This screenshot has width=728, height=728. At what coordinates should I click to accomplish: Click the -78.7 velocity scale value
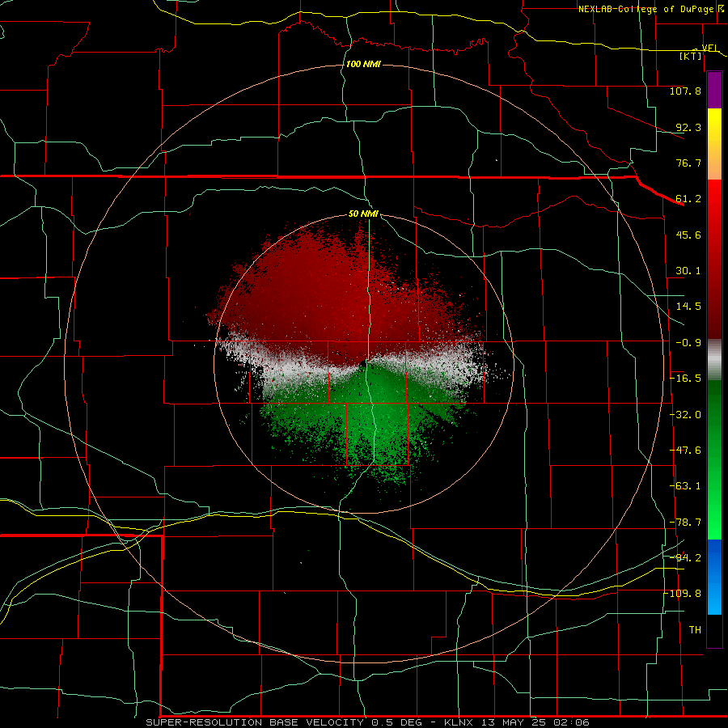[x=685, y=523]
